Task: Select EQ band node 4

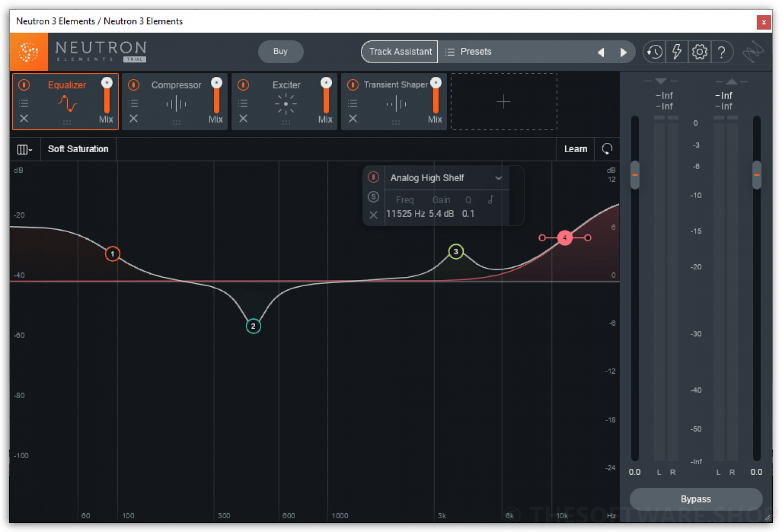Action: pyautogui.click(x=565, y=238)
